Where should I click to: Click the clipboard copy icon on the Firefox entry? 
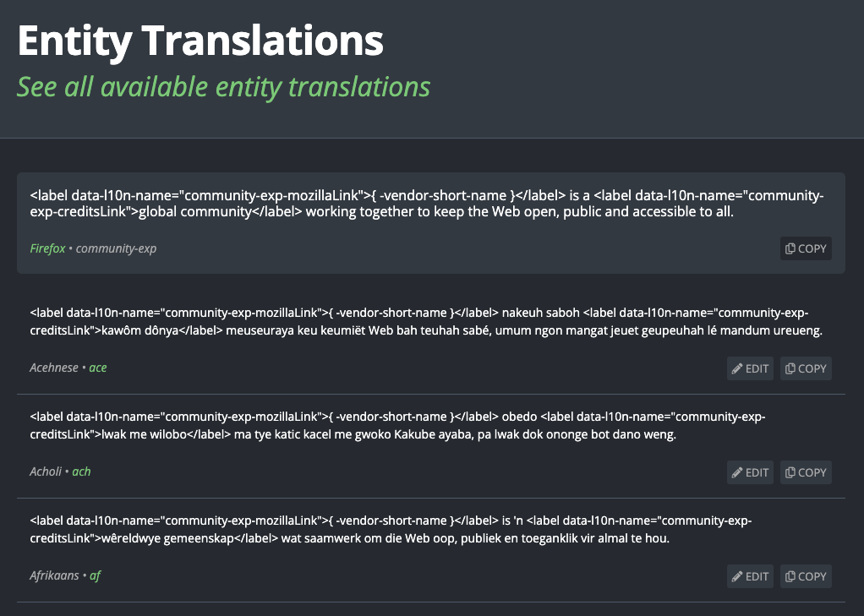coord(790,248)
